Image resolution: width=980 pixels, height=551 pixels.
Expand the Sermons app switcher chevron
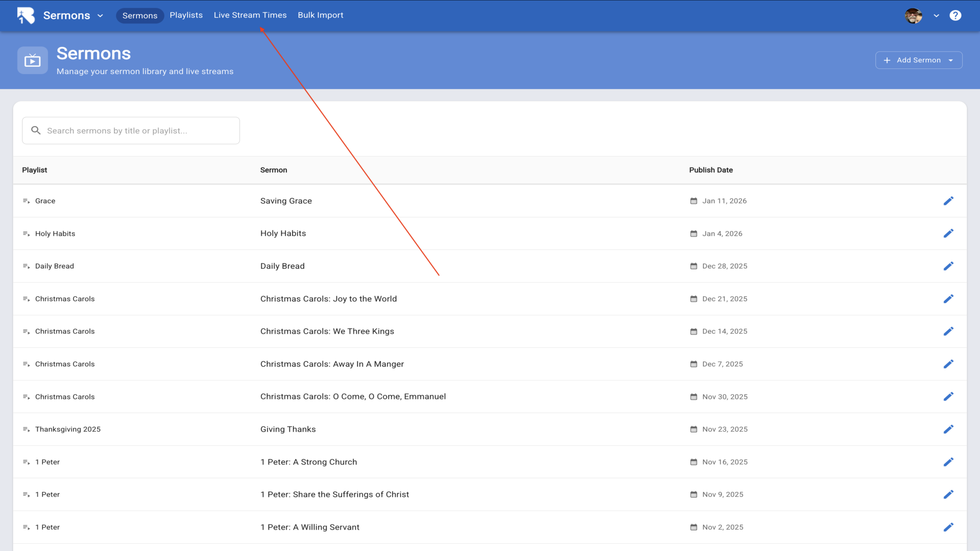pos(101,16)
